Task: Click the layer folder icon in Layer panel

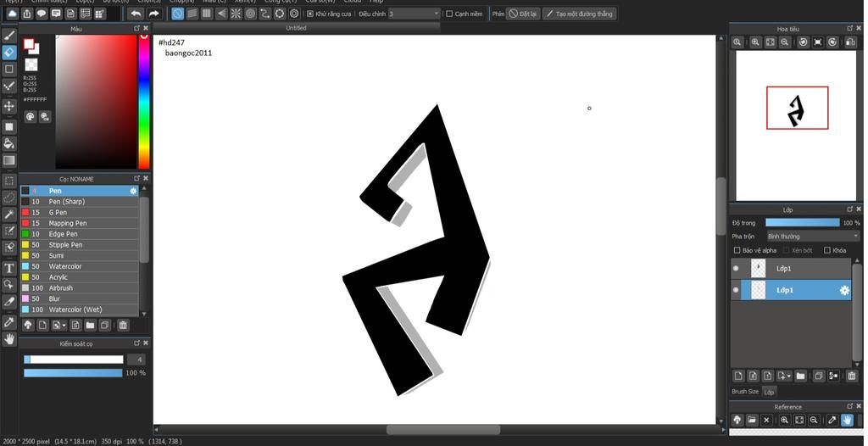Action: [x=800, y=376]
